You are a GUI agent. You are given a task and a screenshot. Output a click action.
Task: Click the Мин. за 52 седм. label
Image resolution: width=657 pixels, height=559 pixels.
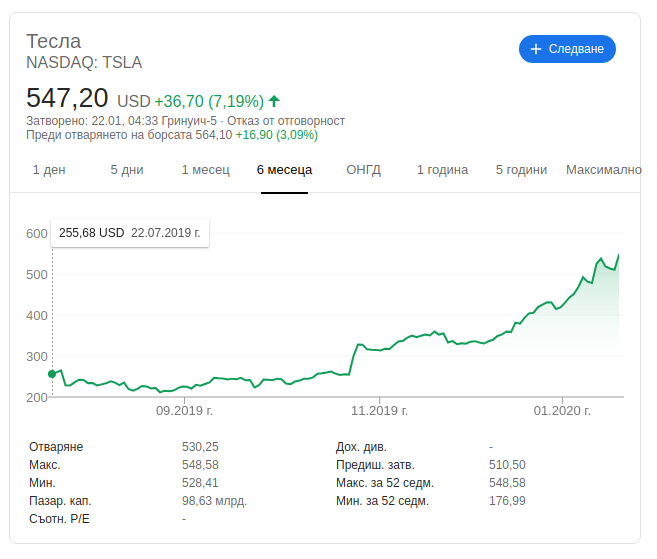tap(382, 501)
